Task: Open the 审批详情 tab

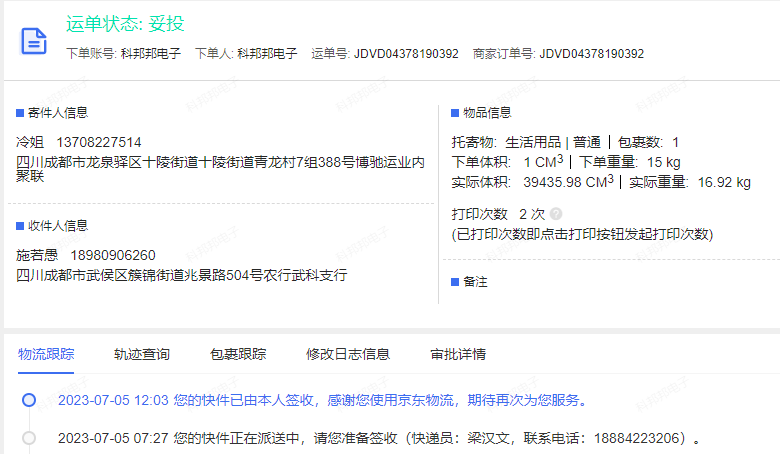Action: pyautogui.click(x=458, y=354)
